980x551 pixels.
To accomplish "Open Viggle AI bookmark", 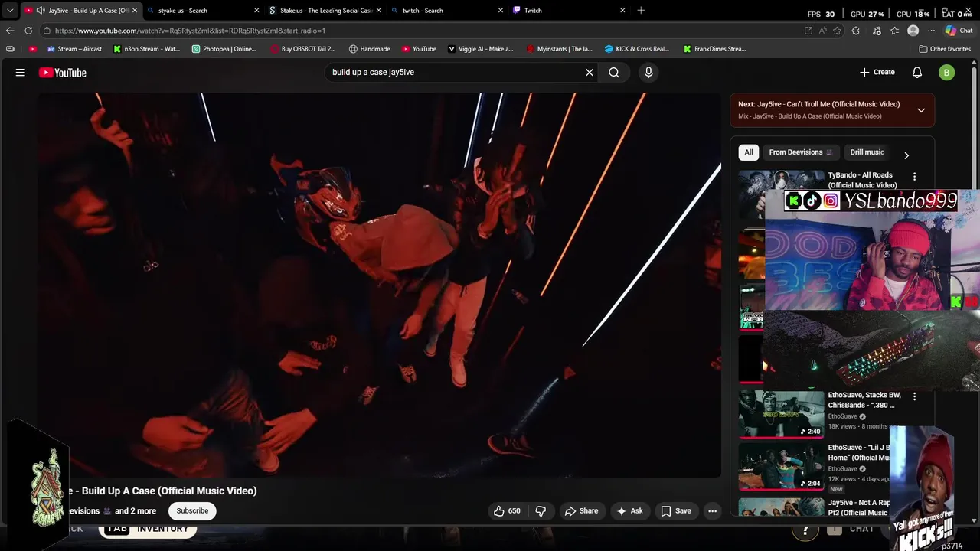I will point(480,49).
